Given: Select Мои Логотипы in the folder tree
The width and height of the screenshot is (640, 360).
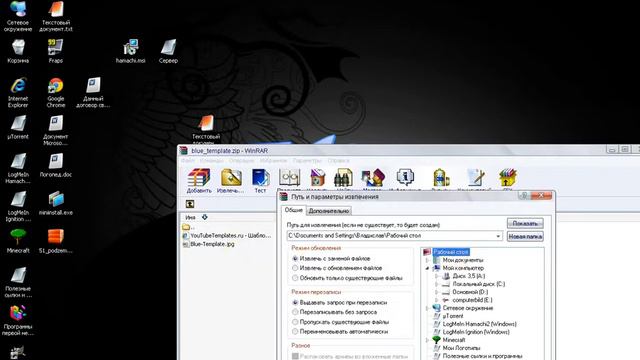Looking at the screenshot, I should 461,348.
